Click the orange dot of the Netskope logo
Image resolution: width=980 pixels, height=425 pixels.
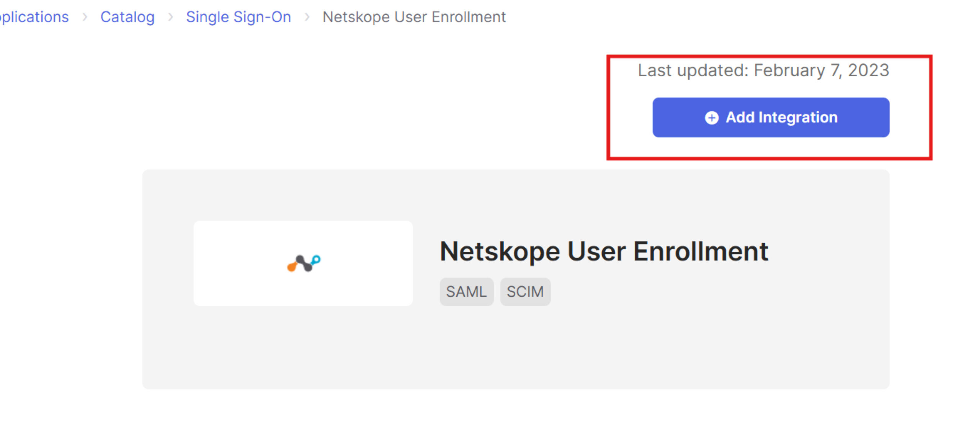coord(292,267)
